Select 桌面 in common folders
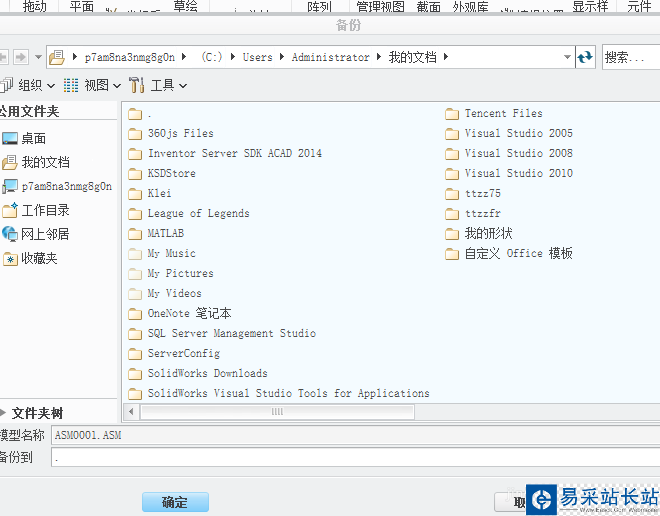Screen dimensions: 660x516 [x=24, y=138]
